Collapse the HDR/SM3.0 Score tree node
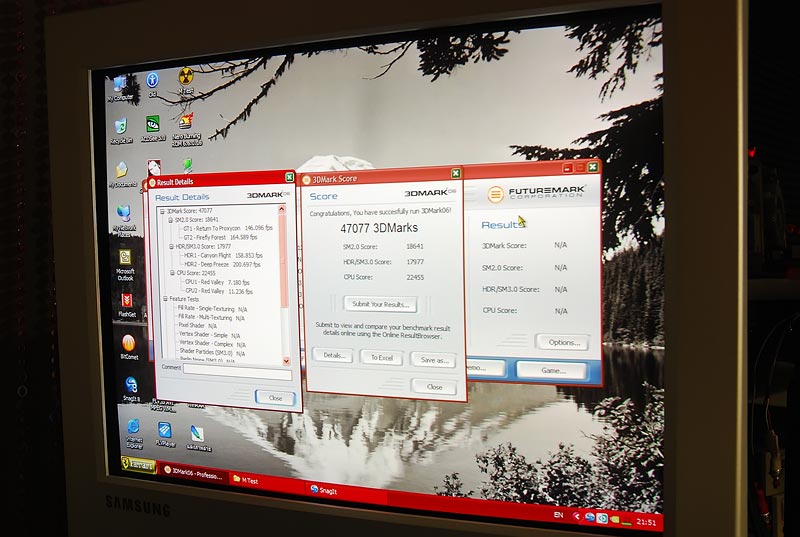Screen dimensions: 800x537 point(171,246)
